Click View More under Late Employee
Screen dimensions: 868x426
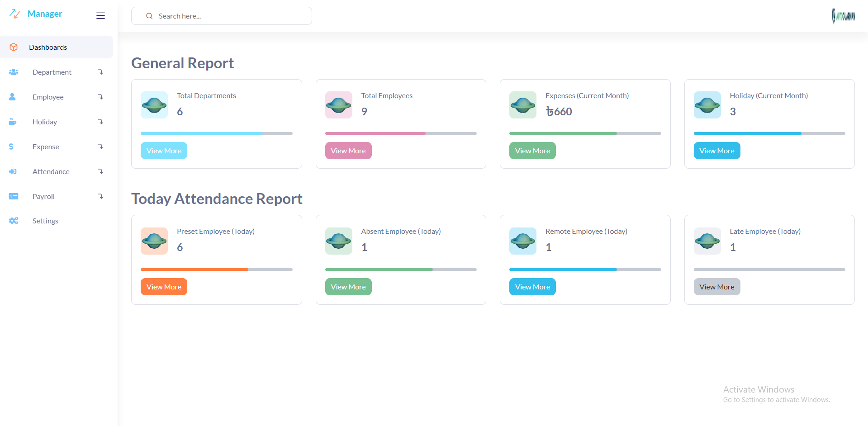coord(716,287)
